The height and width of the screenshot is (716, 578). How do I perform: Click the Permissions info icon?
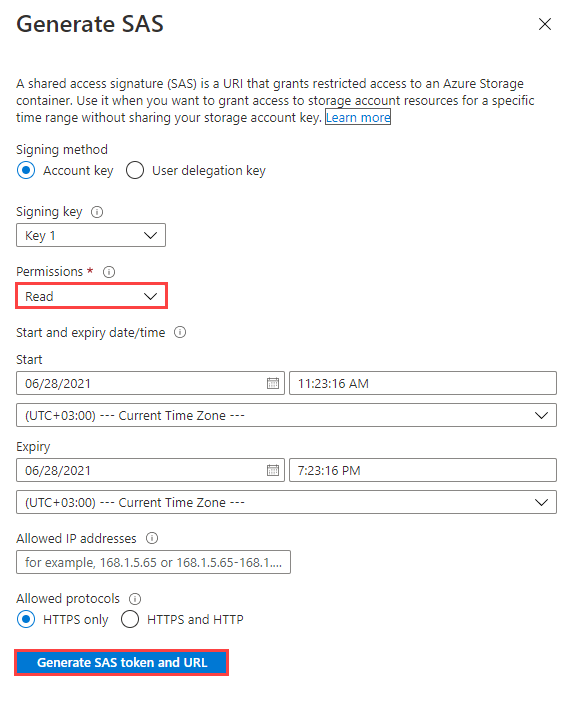[109, 272]
